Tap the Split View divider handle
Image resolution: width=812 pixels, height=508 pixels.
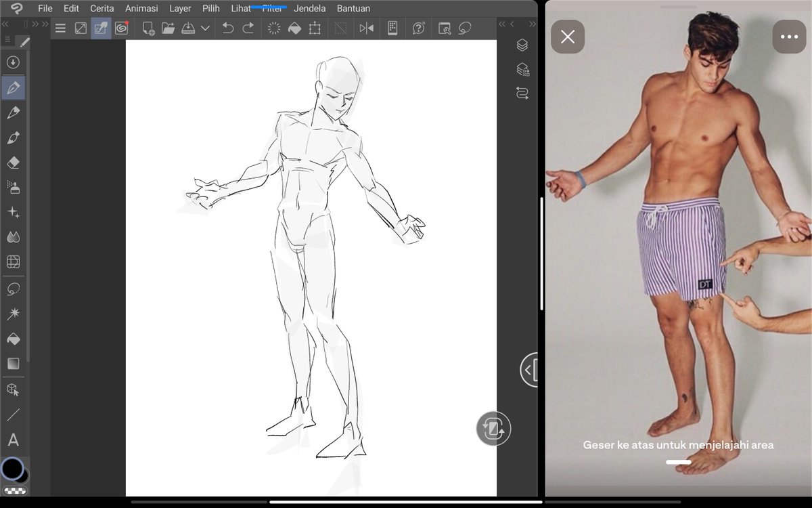(541, 253)
